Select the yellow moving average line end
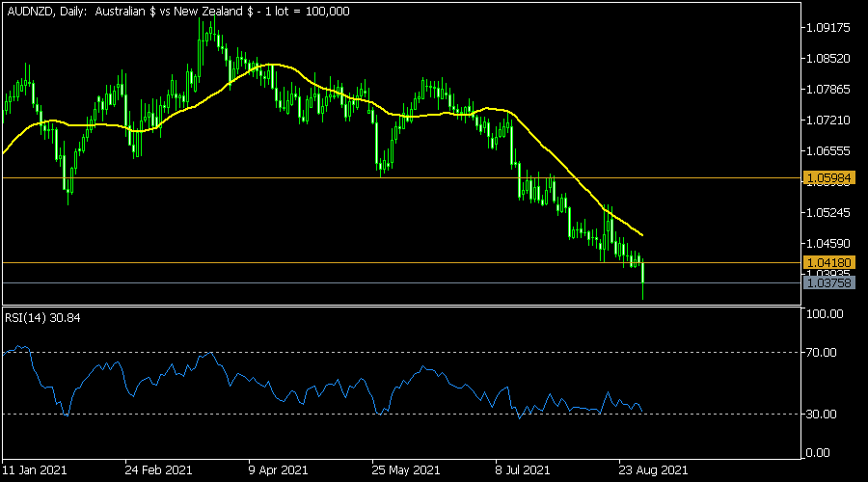The image size is (868, 482). pos(641,234)
